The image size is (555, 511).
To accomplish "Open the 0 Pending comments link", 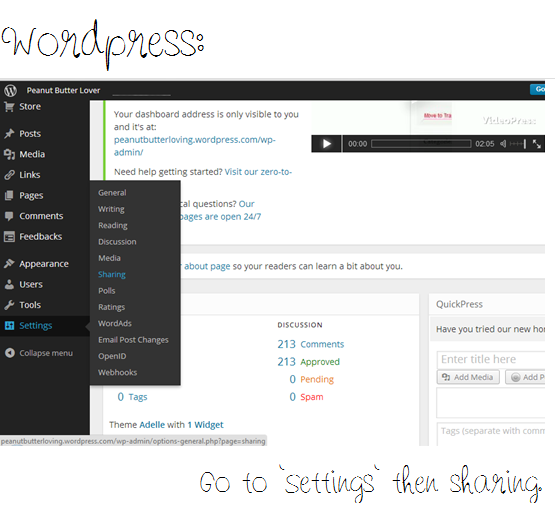I will point(311,379).
